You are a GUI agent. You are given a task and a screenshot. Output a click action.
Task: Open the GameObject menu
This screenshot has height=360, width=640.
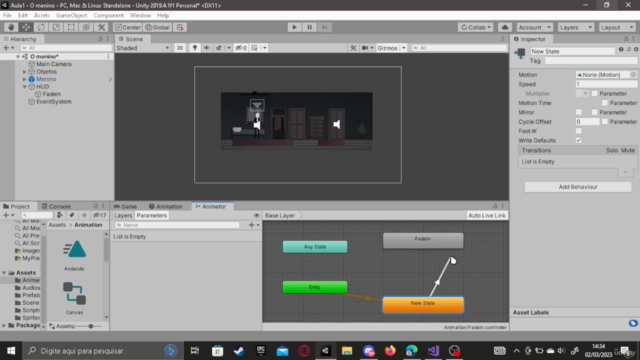[71, 16]
